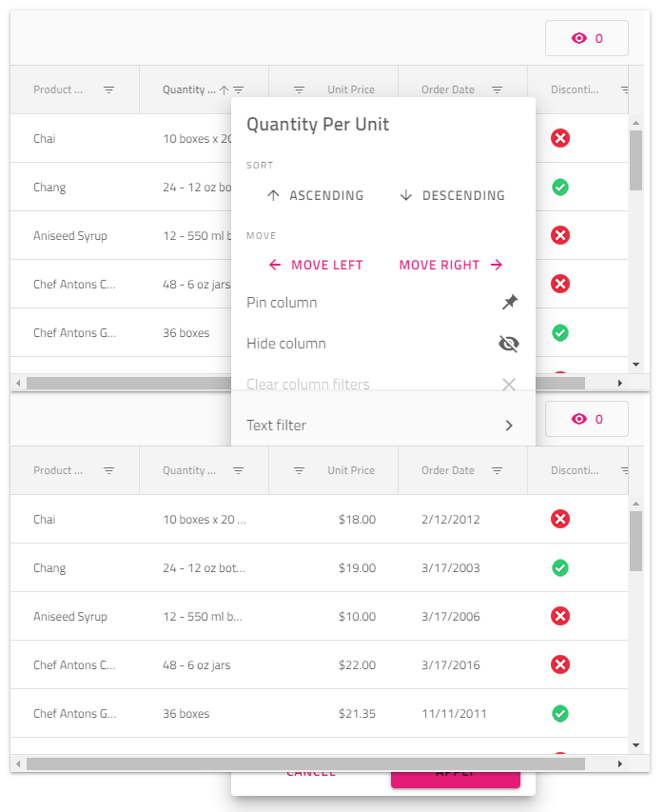Open the Unit Price column filter icon
This screenshot has width=665, height=812.
pyautogui.click(x=299, y=89)
